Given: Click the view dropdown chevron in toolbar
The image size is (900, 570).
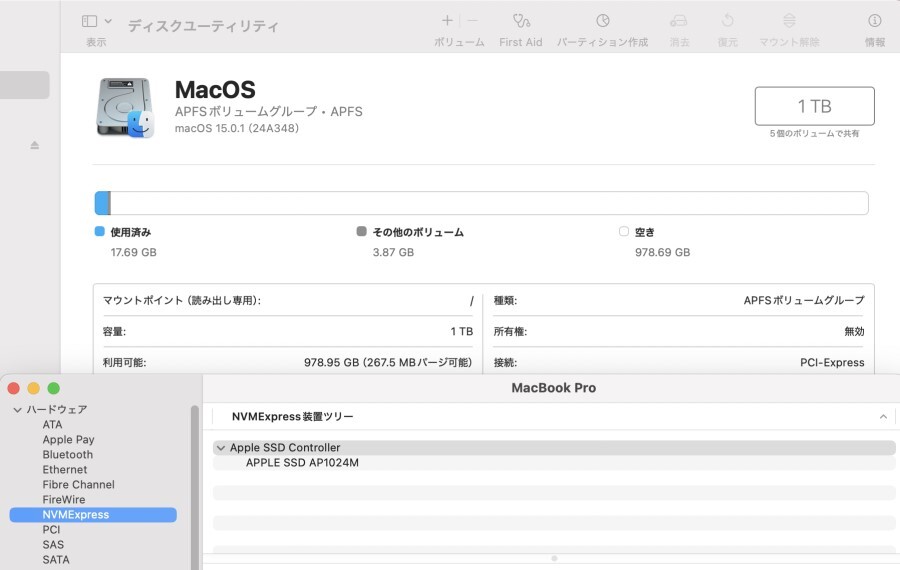Looking at the screenshot, I should point(108,21).
